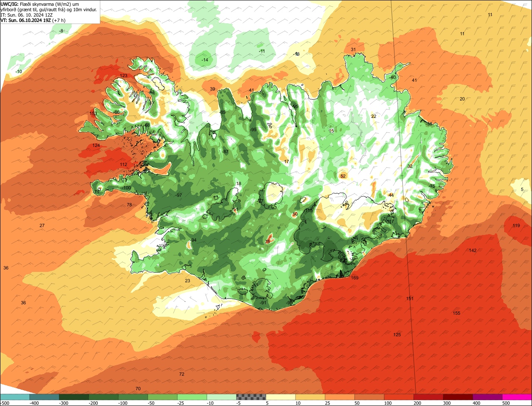
Task: Click the map value 78
Action: point(129,205)
